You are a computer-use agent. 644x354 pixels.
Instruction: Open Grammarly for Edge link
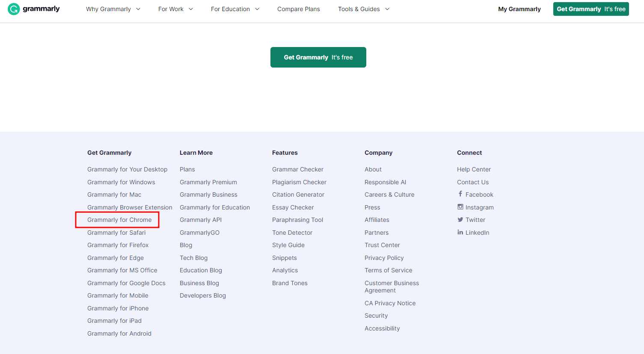[116, 258]
